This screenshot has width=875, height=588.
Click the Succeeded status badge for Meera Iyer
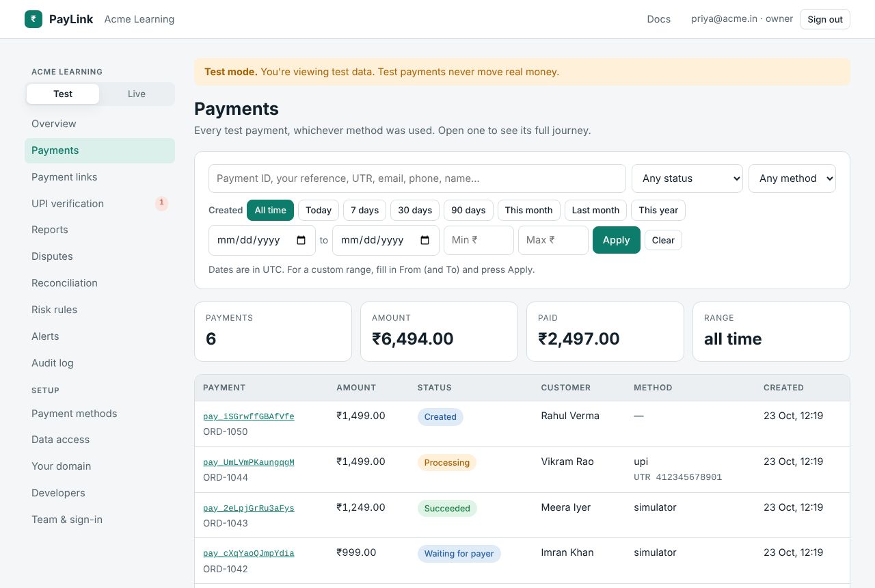447,509
